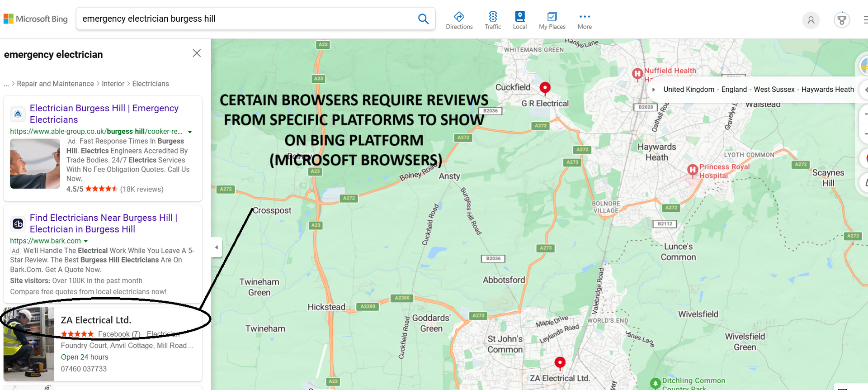This screenshot has height=390, width=868.
Task: Click the St John's Common map label
Action: (505, 344)
